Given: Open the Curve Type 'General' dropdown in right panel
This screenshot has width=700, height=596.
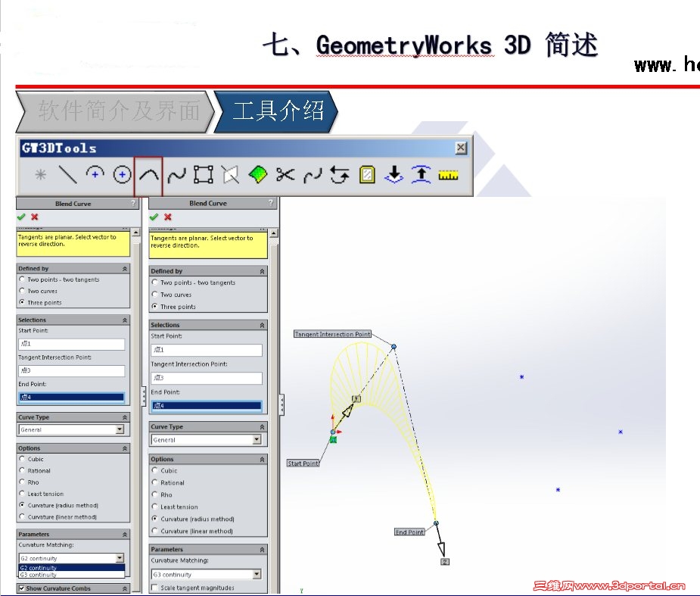Looking at the screenshot, I should [257, 440].
